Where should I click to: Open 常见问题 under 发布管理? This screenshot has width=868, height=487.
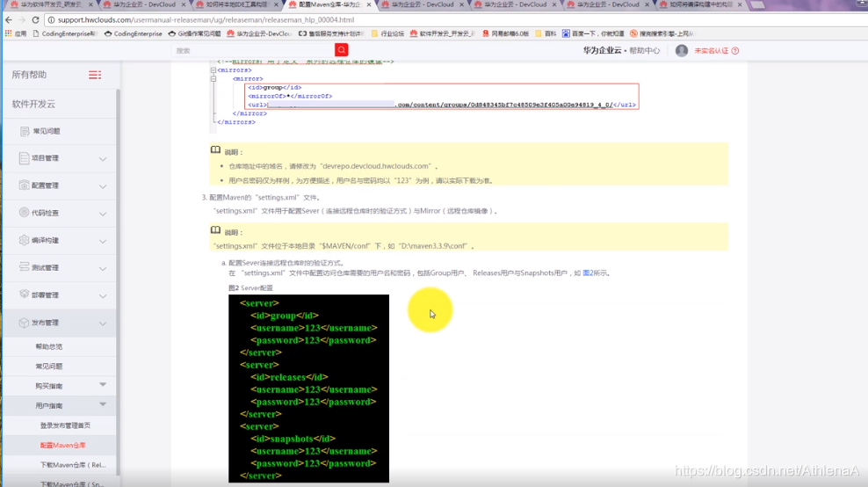click(x=48, y=367)
